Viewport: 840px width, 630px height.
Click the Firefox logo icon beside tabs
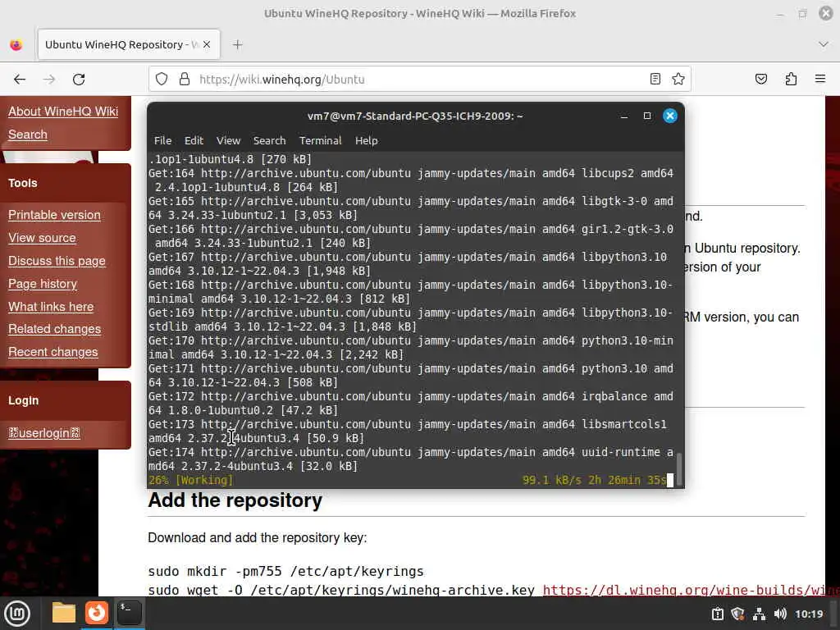[16, 45]
